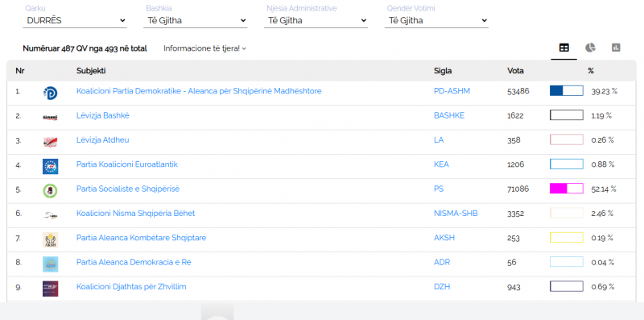Open the Qarku dropdown showing DURRËS
Viewport: 644px width, 320px height.
[x=75, y=21]
